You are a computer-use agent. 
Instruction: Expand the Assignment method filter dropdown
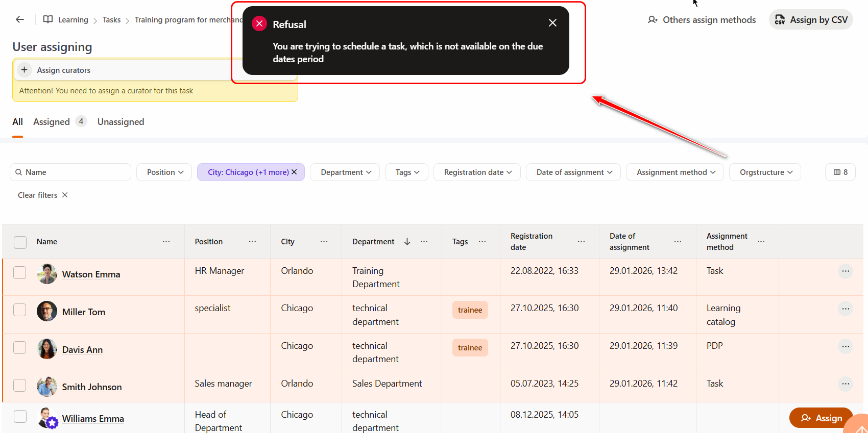tap(675, 172)
